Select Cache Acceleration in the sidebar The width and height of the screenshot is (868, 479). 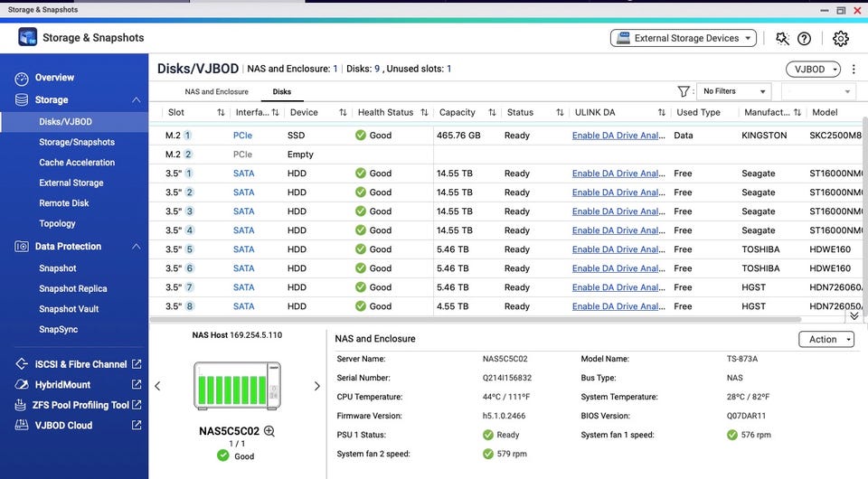(77, 163)
